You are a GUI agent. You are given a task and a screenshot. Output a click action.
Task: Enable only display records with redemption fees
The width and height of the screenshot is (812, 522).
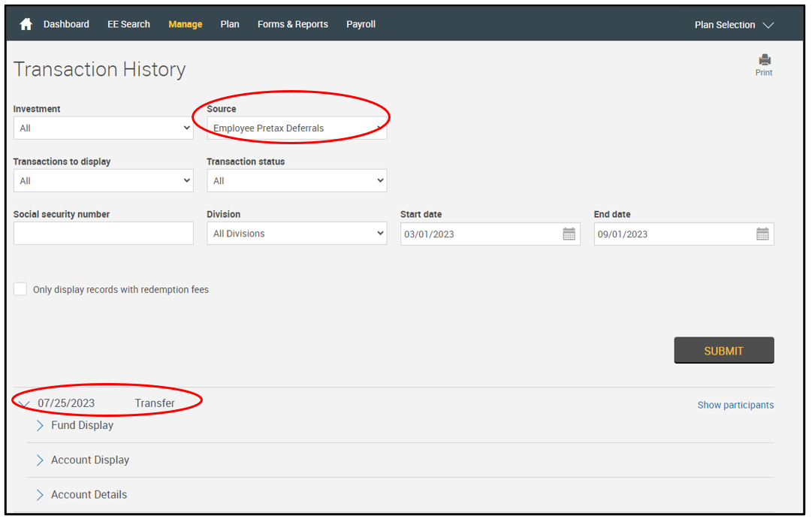pos(20,289)
